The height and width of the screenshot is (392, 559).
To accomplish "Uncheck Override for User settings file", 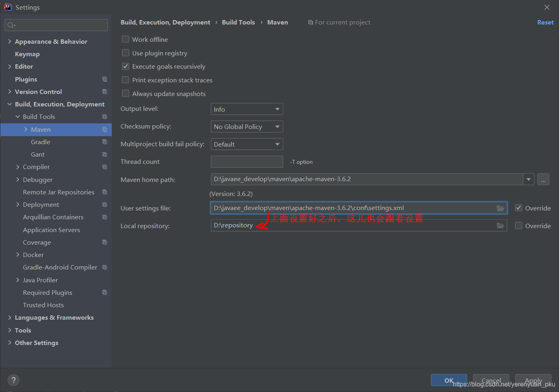I will click(519, 208).
